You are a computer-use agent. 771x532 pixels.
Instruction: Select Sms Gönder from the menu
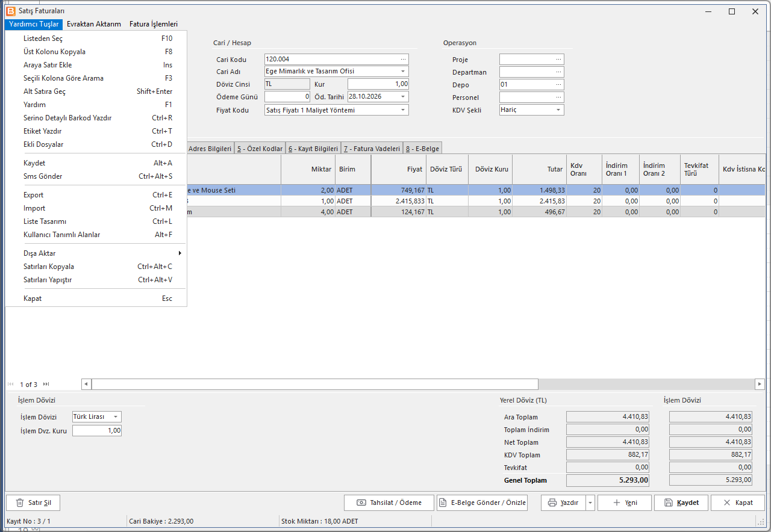point(96,176)
